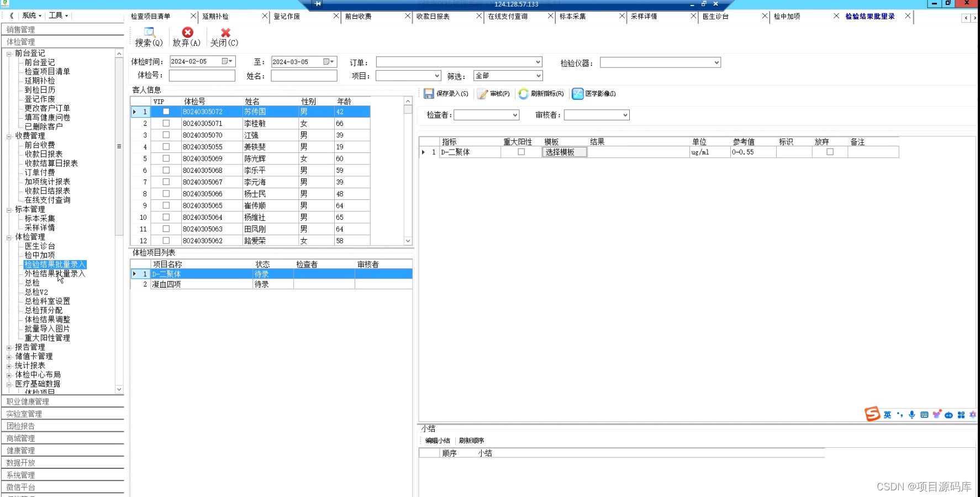Select 外检结果批量录入 in the tree

coord(55,273)
